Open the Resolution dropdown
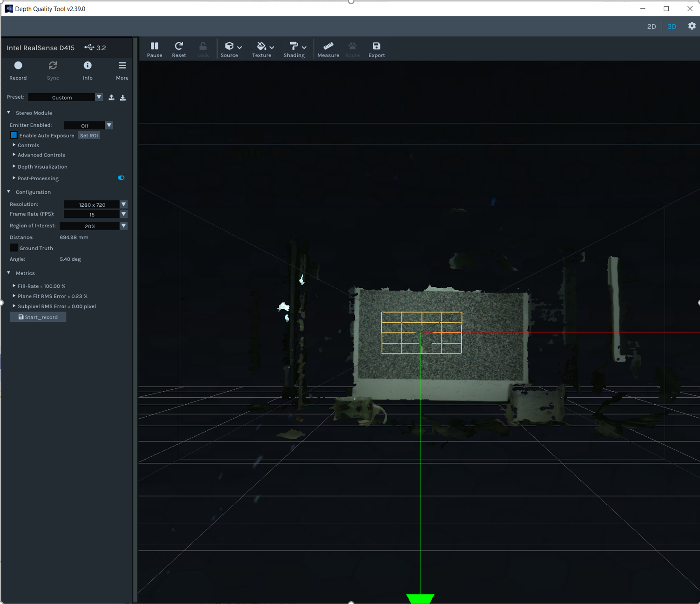 pyautogui.click(x=123, y=204)
